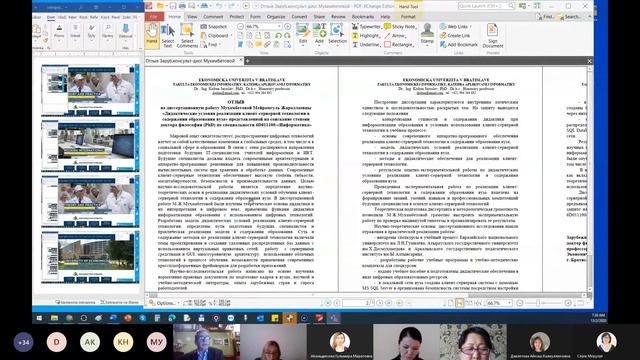Click the horizontal scrollbar of PDF view

[x=366, y=295]
